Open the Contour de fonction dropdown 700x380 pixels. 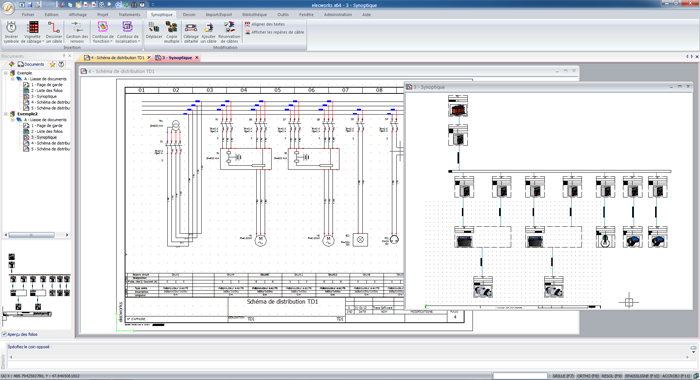click(x=103, y=32)
